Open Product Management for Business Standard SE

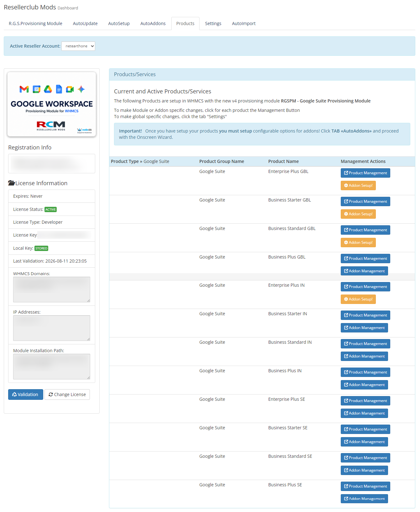(x=366, y=458)
